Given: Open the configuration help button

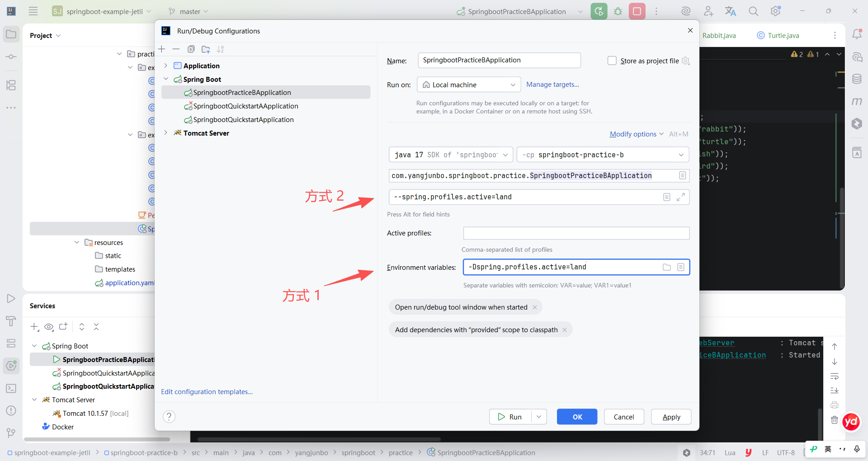Looking at the screenshot, I should point(169,417).
